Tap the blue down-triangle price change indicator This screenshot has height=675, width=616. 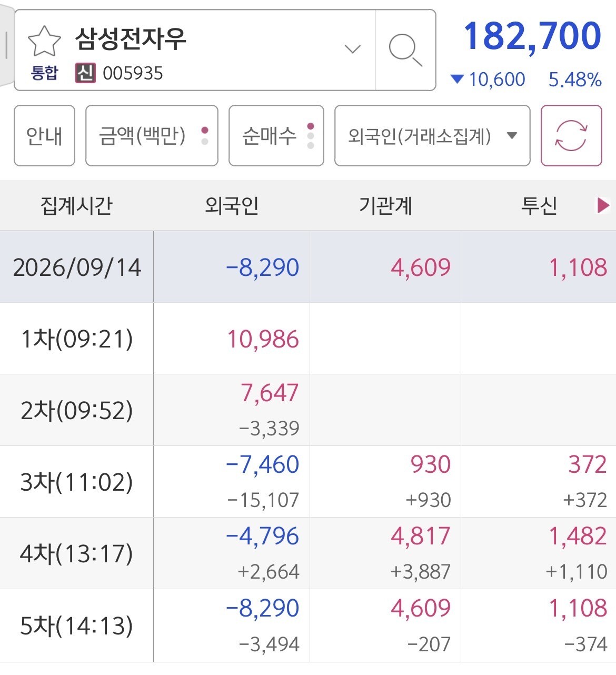pos(457,80)
